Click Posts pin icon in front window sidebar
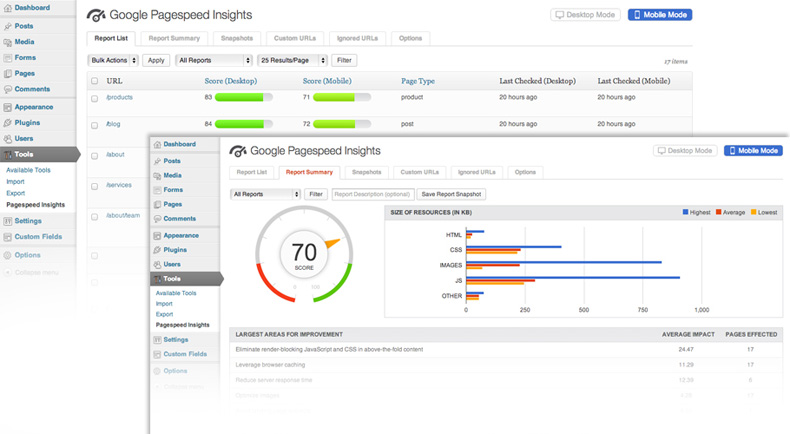790x434 pixels. (x=157, y=161)
